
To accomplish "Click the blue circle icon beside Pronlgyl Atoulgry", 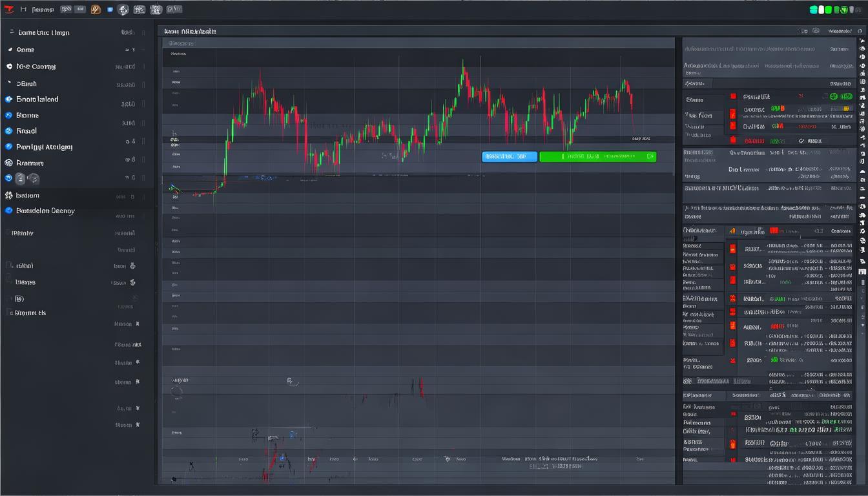I will [x=9, y=147].
